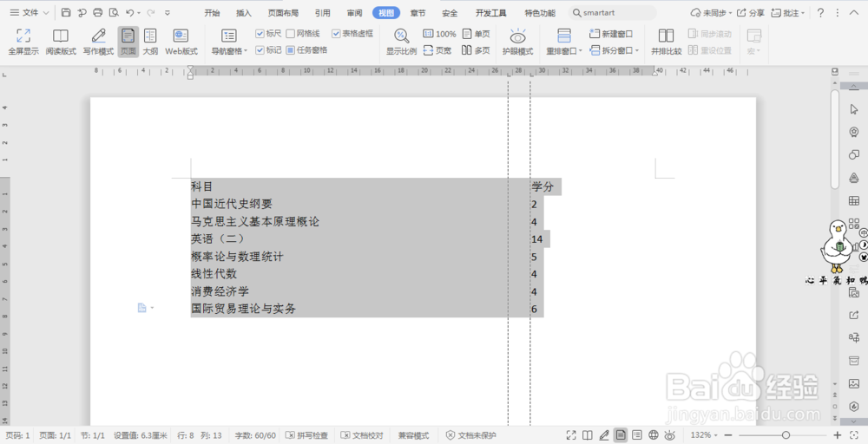868x444 pixels.
Task: Open the 重排窗口 arrange windows dropdown
Action: pos(580,51)
